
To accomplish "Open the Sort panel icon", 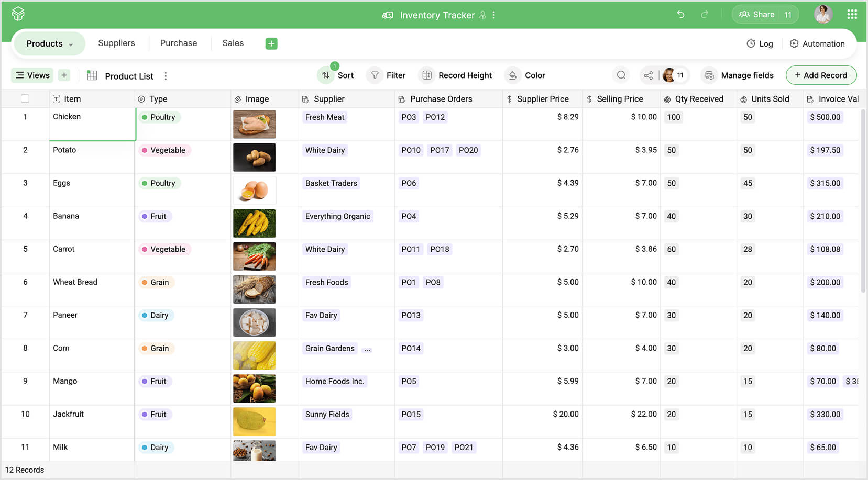I will (325, 75).
